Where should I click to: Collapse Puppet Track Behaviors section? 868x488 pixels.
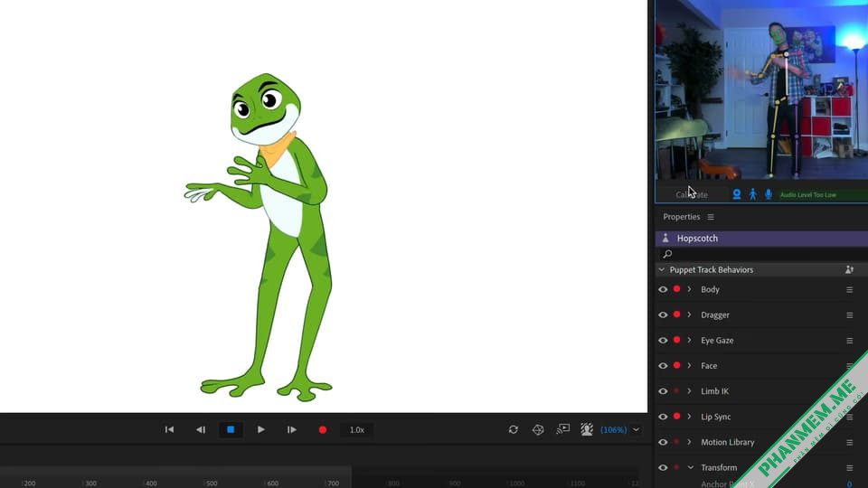coord(662,270)
